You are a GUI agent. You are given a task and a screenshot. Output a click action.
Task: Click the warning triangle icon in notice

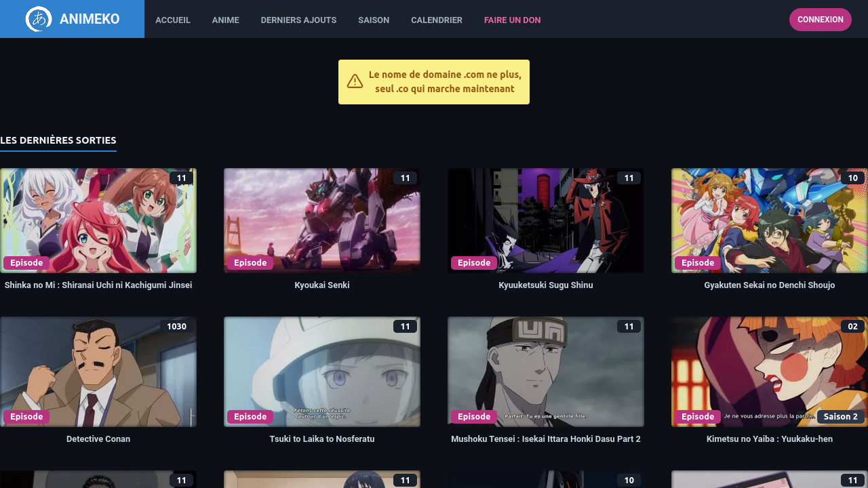[x=355, y=81]
